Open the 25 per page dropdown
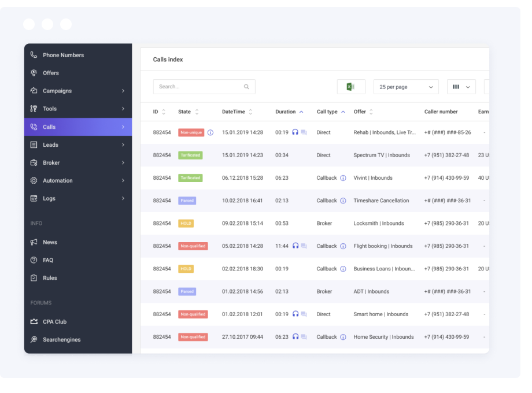 (x=406, y=87)
